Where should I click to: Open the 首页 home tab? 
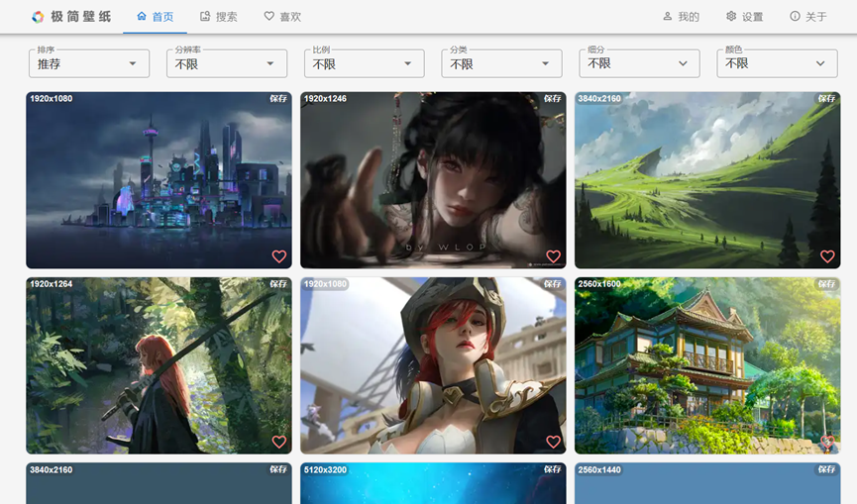[156, 17]
